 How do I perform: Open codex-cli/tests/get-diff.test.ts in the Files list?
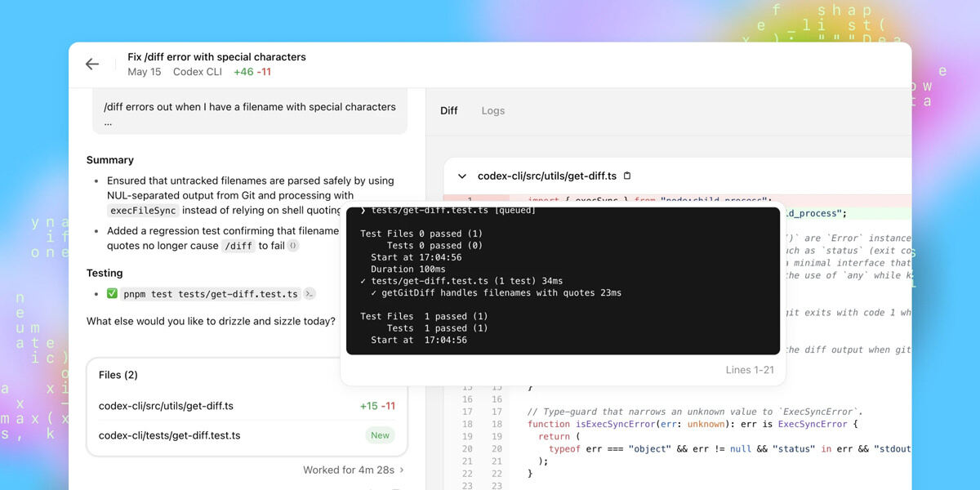click(247, 435)
